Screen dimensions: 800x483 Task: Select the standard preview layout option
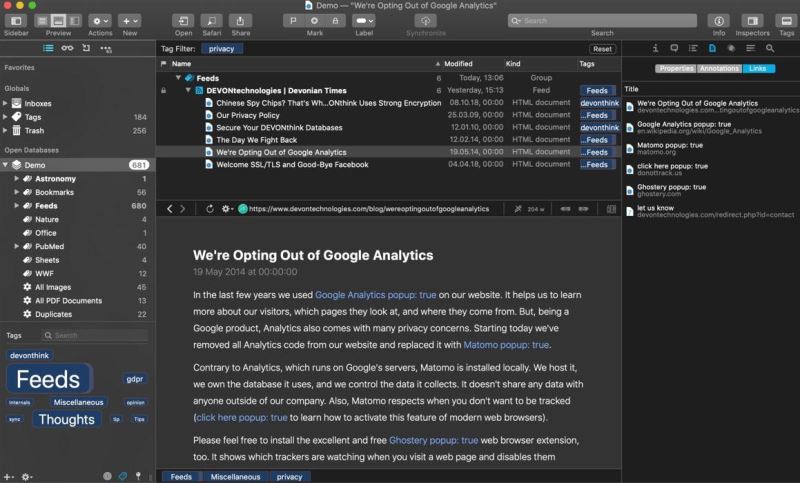click(x=58, y=21)
